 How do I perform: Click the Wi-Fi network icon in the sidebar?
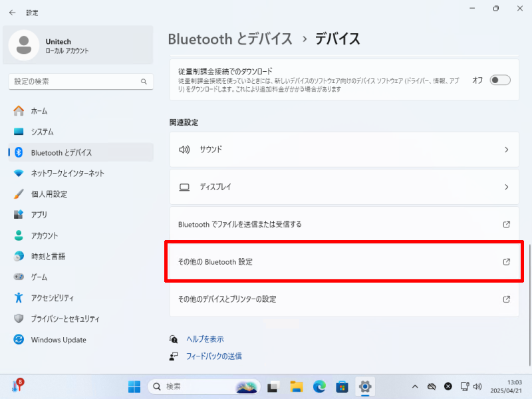tap(19, 173)
